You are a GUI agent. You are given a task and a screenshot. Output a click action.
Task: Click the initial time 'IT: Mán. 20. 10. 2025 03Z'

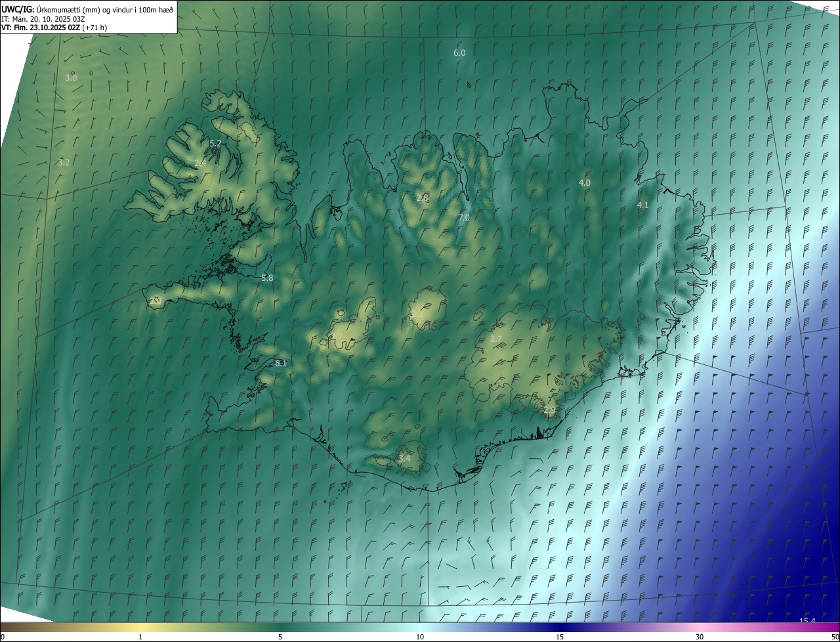coord(43,18)
